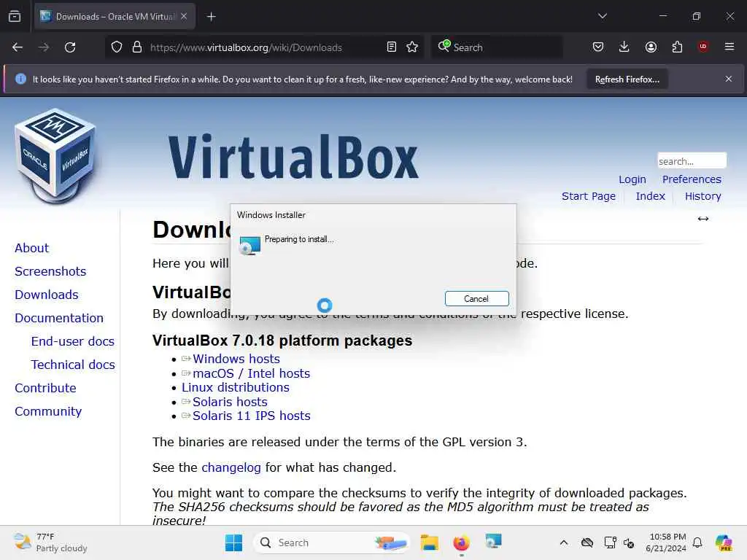
Task: Click the Firefox taskbar icon
Action: click(x=461, y=542)
